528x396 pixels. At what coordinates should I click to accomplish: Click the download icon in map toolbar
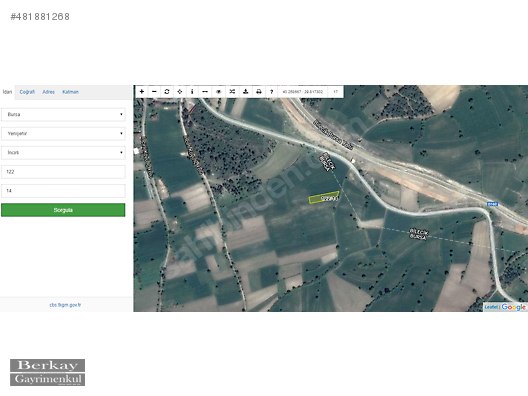pos(245,92)
